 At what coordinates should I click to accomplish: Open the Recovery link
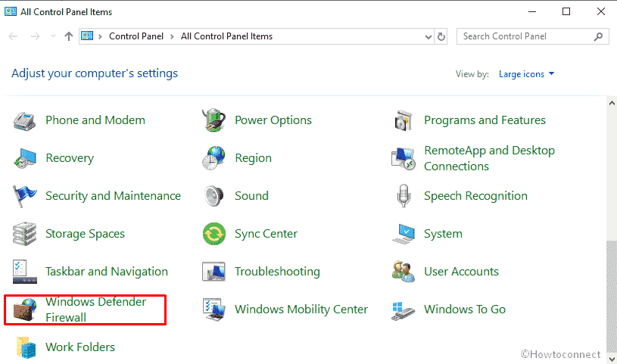coord(70,158)
